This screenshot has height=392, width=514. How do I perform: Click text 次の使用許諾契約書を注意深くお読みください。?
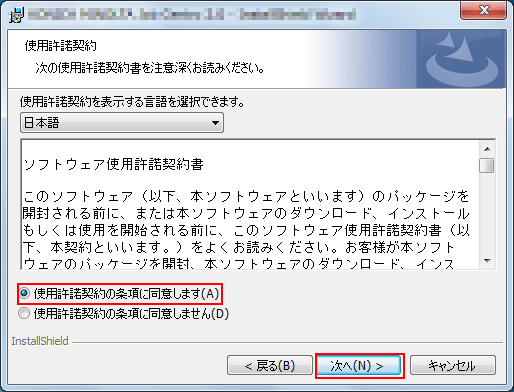(150, 68)
